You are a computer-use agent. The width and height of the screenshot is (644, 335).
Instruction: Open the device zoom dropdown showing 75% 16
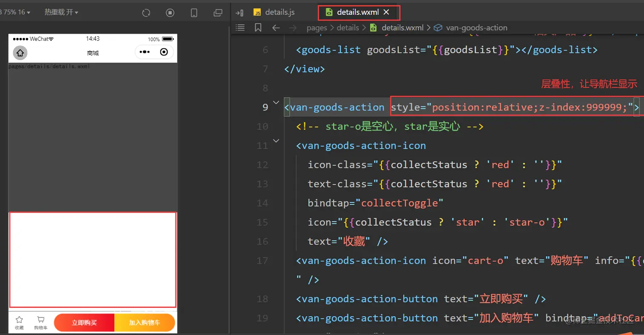point(15,12)
